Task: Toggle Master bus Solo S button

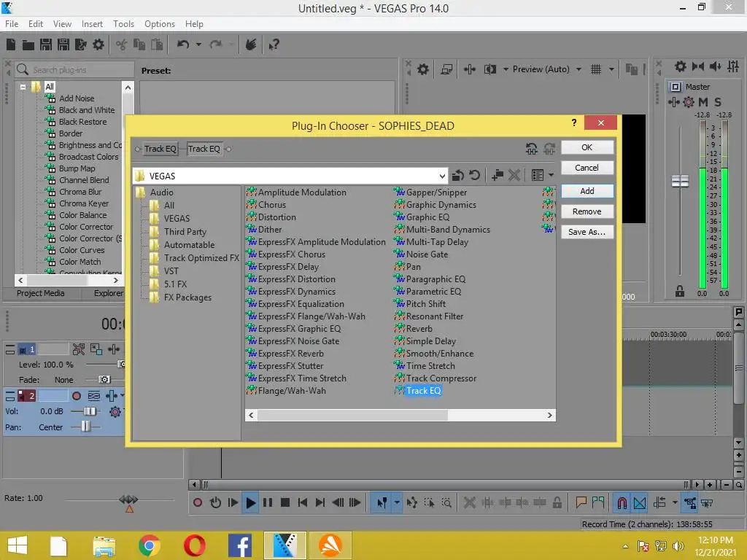Action: pyautogui.click(x=718, y=102)
